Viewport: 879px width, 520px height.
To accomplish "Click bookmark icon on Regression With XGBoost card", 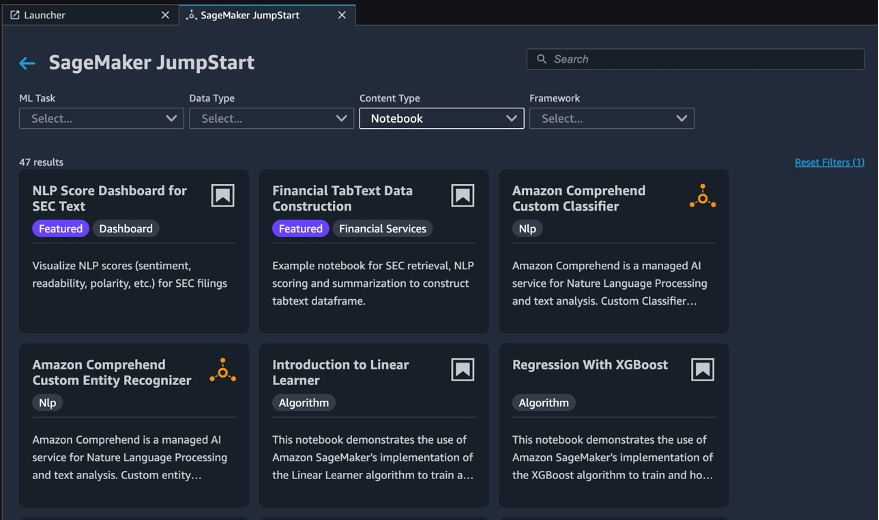I will (x=702, y=370).
